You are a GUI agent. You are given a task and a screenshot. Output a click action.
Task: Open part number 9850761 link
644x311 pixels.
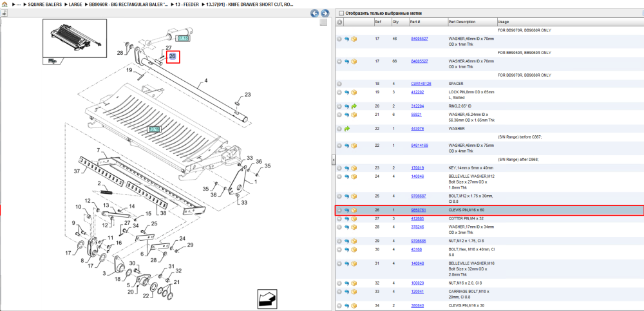click(418, 211)
